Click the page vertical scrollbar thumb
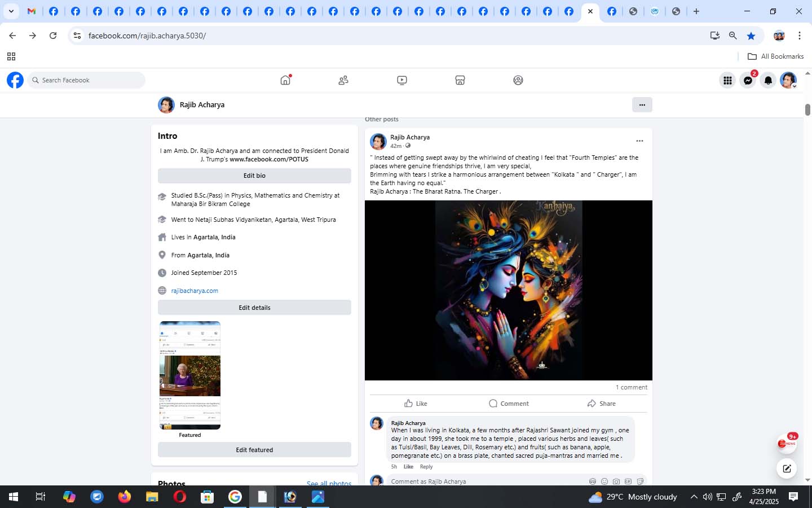Screen dimensions: 812x508 (807, 110)
